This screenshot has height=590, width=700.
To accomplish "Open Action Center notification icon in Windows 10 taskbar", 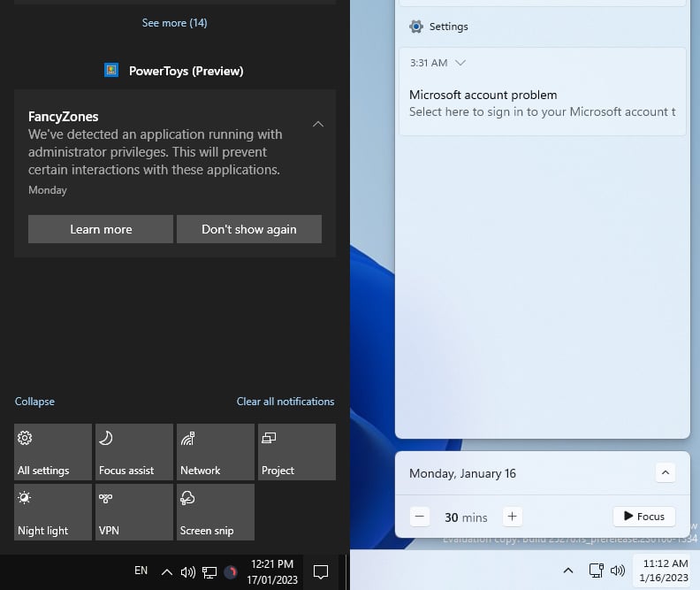I will pyautogui.click(x=321, y=572).
